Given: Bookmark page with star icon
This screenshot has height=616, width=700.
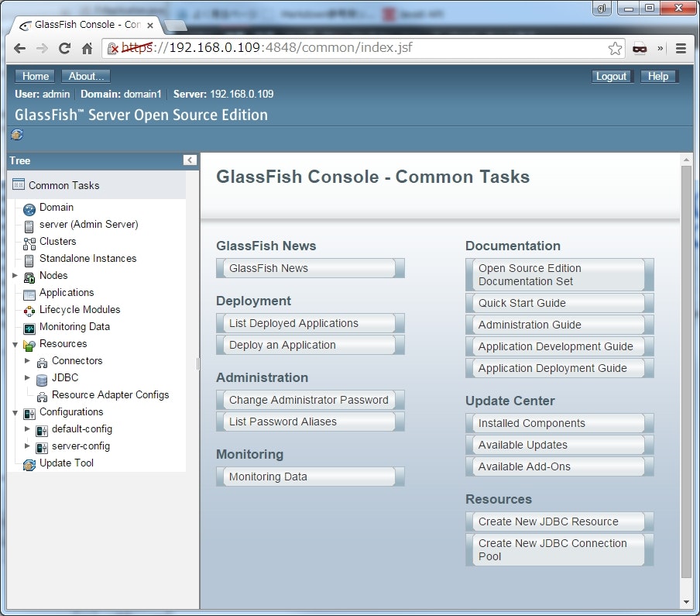Looking at the screenshot, I should pos(615,48).
